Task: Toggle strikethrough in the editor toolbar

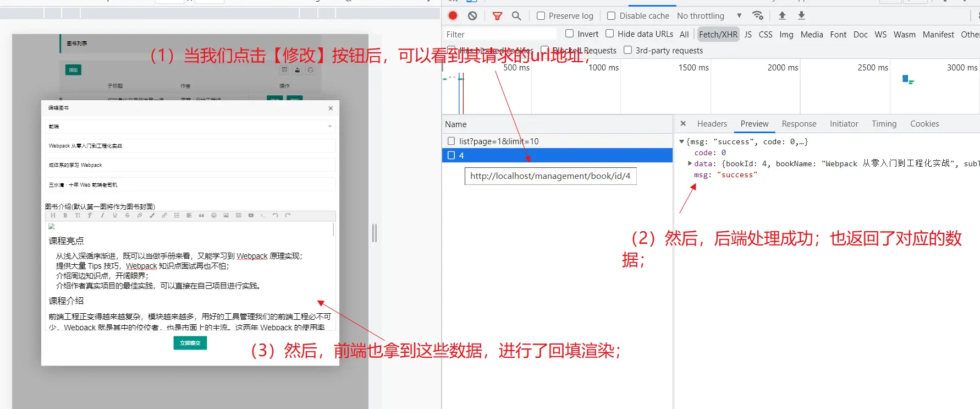Action: pos(127,216)
